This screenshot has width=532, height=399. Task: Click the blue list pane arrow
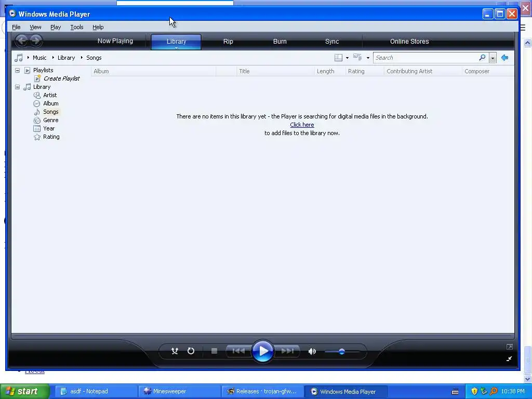coord(505,58)
